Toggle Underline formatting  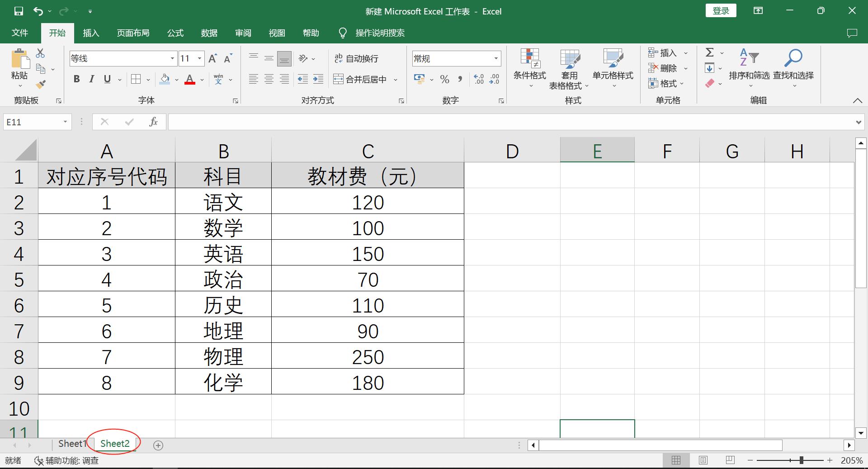(107, 79)
